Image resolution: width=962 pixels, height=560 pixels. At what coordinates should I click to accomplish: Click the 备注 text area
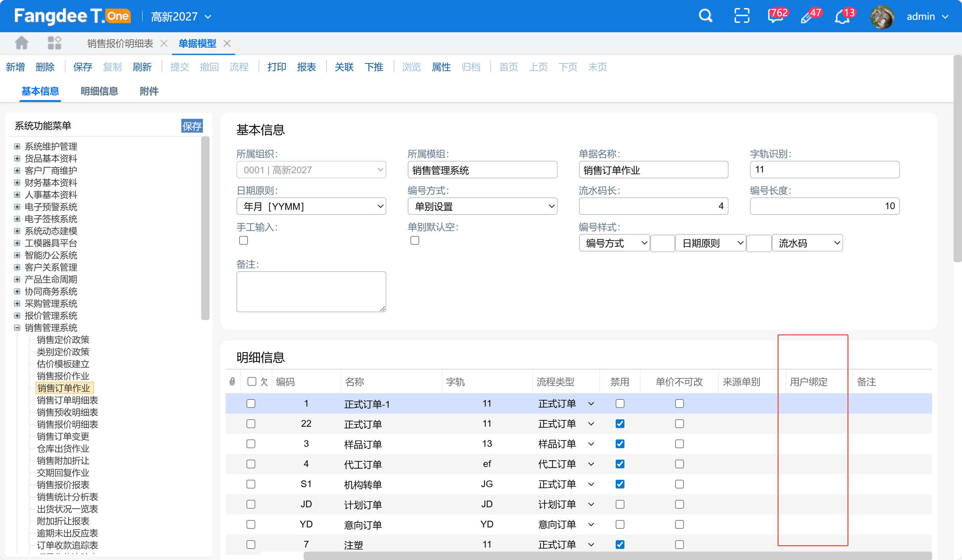pyautogui.click(x=311, y=291)
